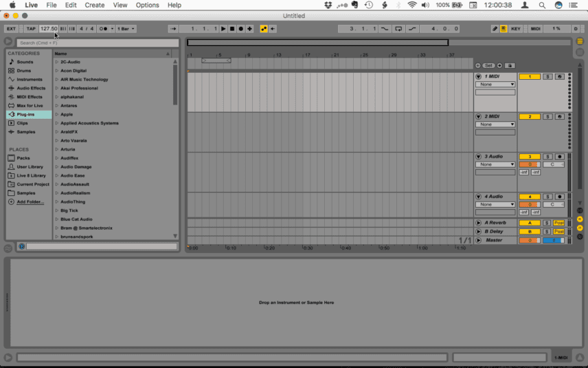Toggle the Punch-In switch
The height and width of the screenshot is (368, 588).
point(385,28)
